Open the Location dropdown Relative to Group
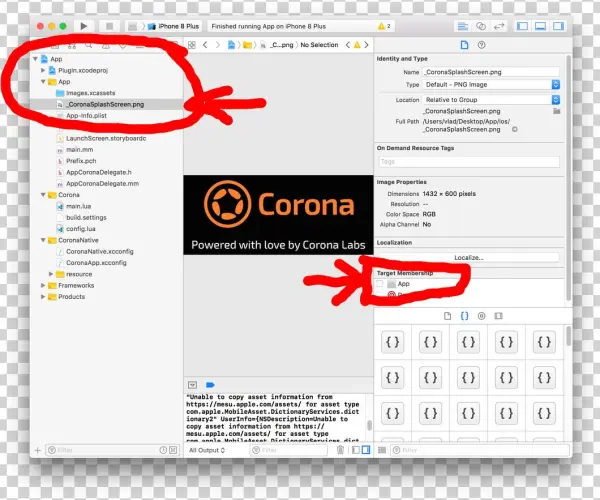This screenshot has width=600, height=500. [x=491, y=100]
